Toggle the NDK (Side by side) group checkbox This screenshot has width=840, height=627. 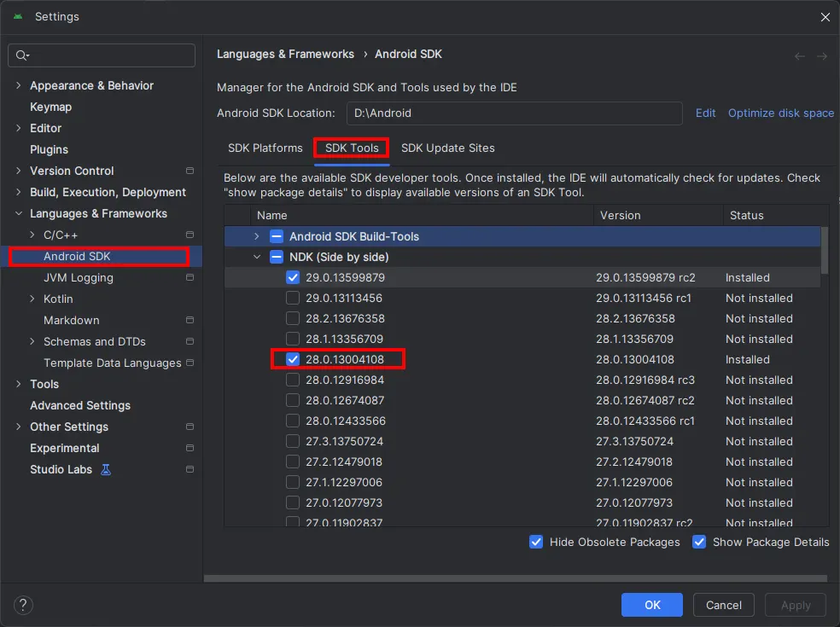[x=277, y=257]
